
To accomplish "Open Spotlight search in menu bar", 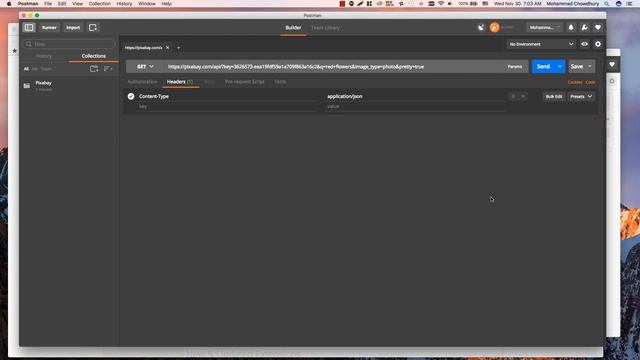I will point(607,4).
